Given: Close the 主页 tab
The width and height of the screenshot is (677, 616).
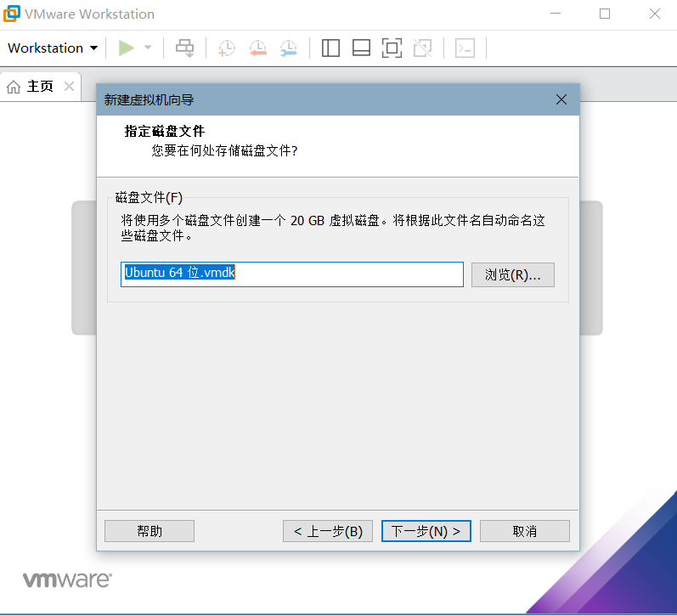Looking at the screenshot, I should click(69, 87).
